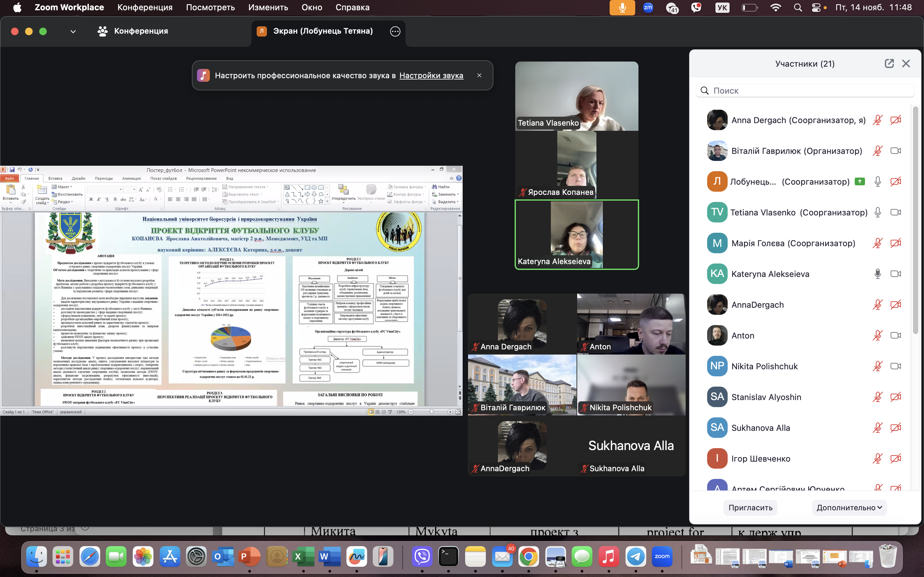Image resolution: width=924 pixels, height=577 pixels.
Task: Click the Conference people icon
Action: [x=102, y=31]
